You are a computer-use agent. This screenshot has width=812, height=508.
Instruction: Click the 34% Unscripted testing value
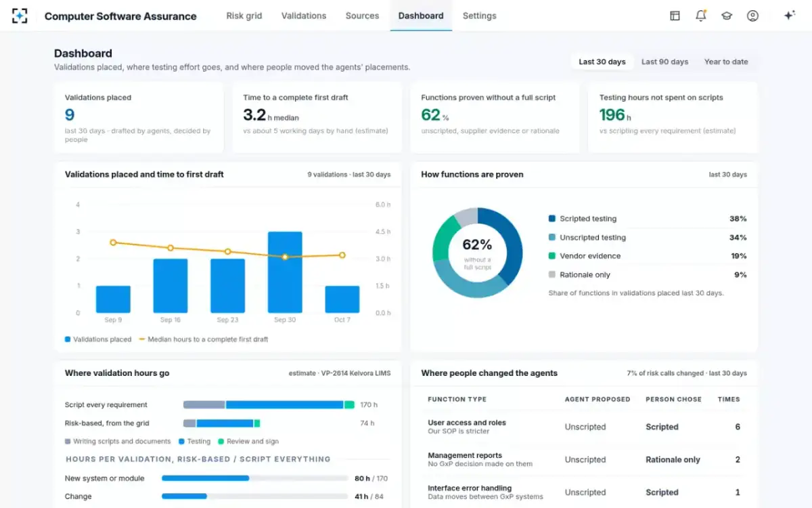(x=738, y=238)
